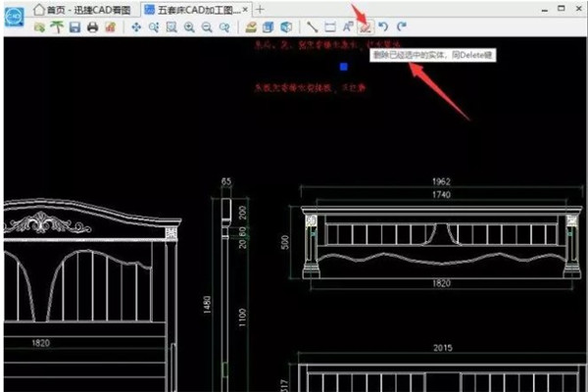
Task: Zoom in with the plus magnifier
Action: (x=189, y=27)
